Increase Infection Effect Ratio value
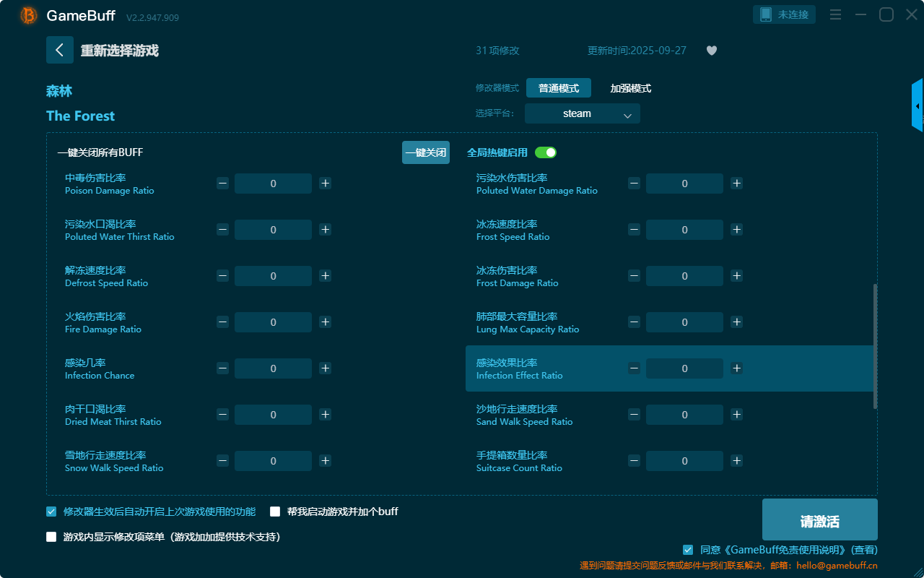This screenshot has height=578, width=924. point(736,368)
